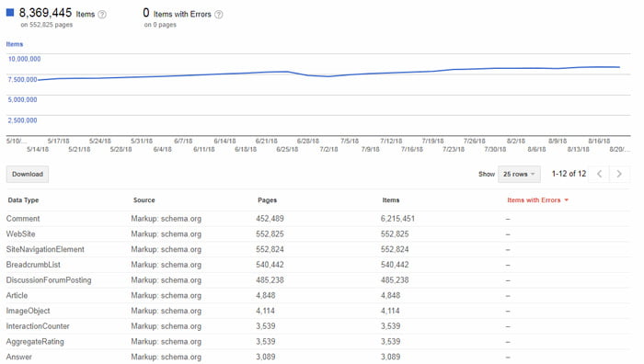Click the 'on 552,825 pages' text
The height and width of the screenshot is (364, 644).
pyautogui.click(x=46, y=25)
